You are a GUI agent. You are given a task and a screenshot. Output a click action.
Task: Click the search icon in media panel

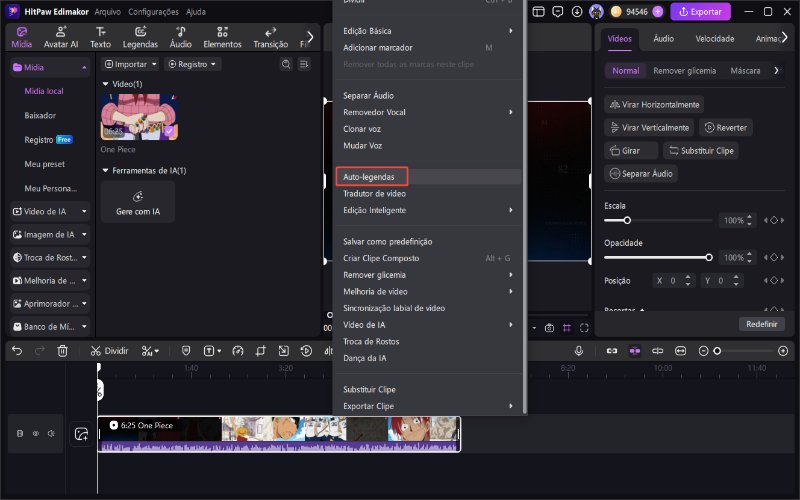pyautogui.click(x=286, y=64)
